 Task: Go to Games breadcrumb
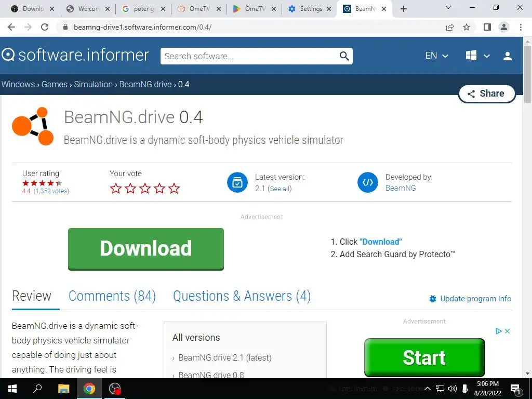click(x=54, y=84)
